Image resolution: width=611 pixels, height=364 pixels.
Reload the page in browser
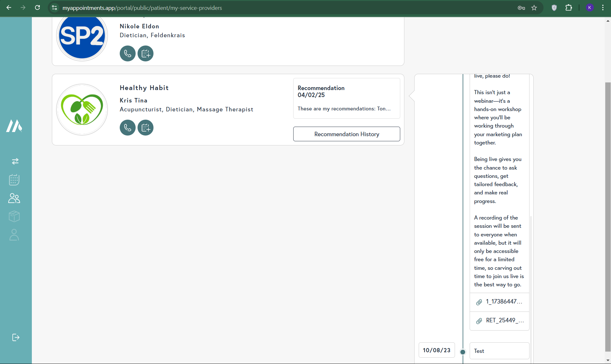point(38,8)
